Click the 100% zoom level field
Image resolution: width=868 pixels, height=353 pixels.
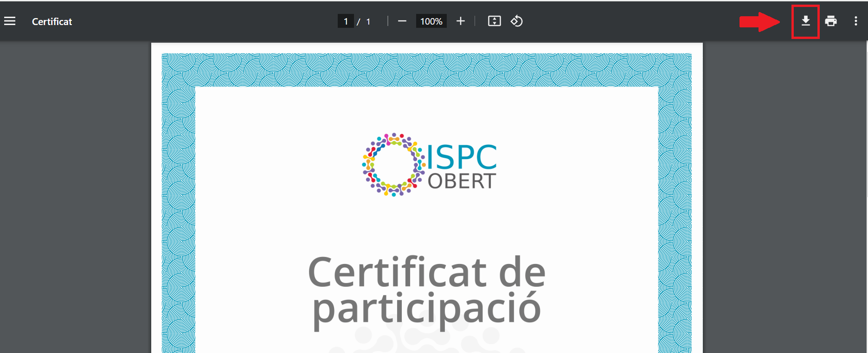tap(431, 21)
